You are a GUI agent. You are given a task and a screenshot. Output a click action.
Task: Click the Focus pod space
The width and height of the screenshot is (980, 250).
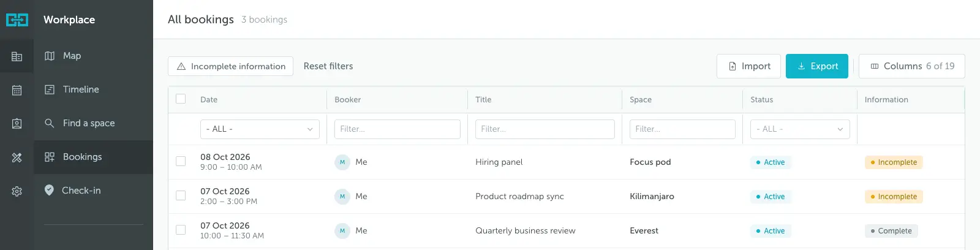[x=650, y=162]
